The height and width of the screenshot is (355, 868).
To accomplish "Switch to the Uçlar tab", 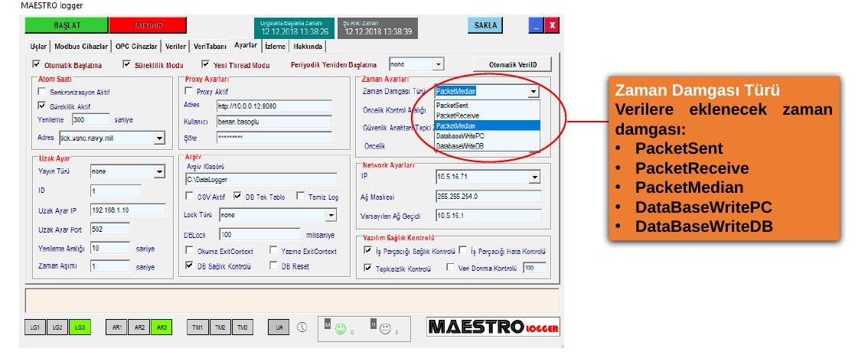I will click(x=38, y=47).
